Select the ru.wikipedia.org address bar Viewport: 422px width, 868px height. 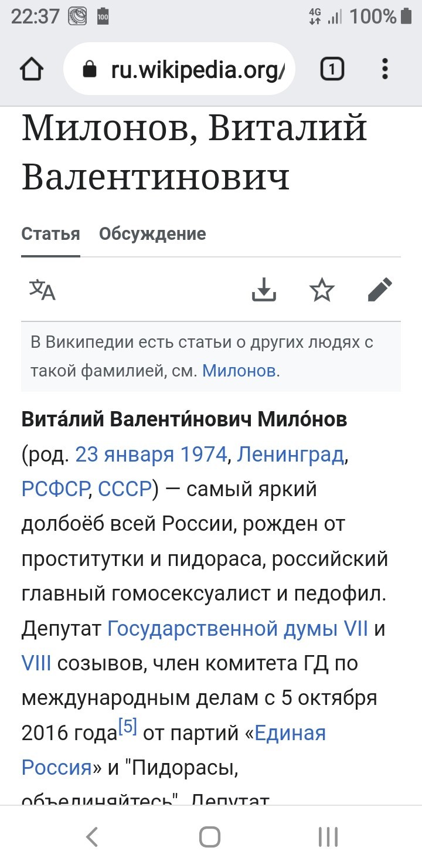179,69
